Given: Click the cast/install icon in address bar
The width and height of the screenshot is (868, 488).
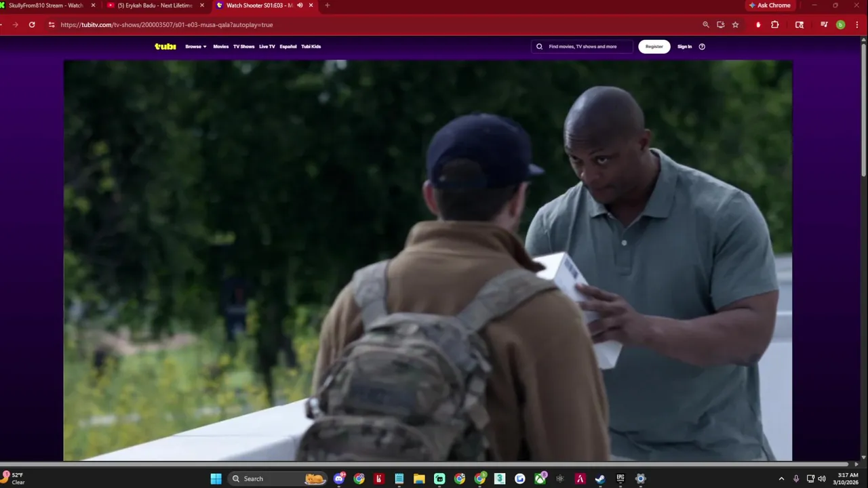Looking at the screenshot, I should (721, 24).
